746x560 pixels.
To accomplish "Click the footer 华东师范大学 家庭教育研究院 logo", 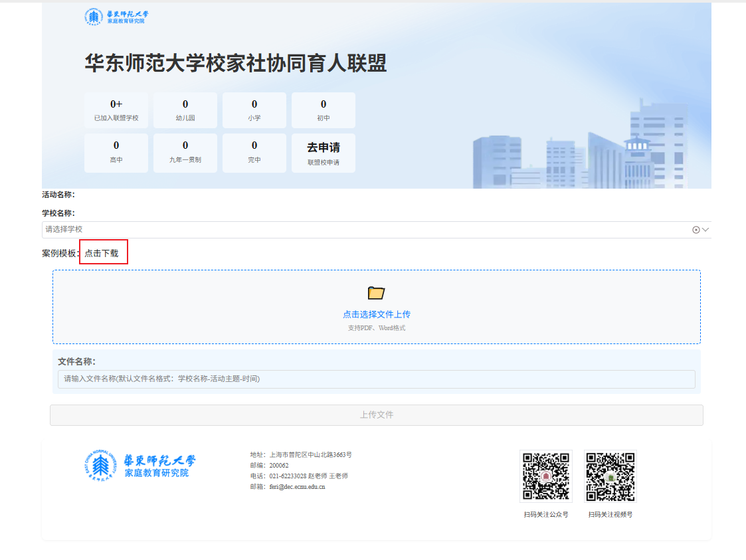I will click(x=140, y=466).
